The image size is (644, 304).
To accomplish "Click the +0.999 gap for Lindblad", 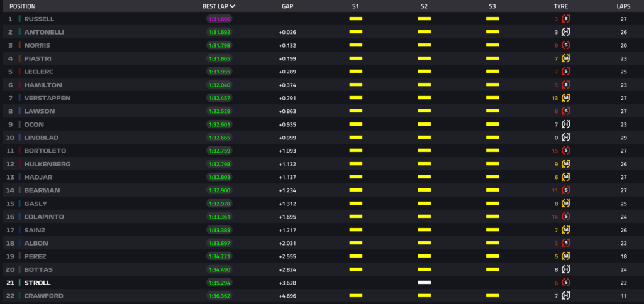I will click(x=287, y=138).
